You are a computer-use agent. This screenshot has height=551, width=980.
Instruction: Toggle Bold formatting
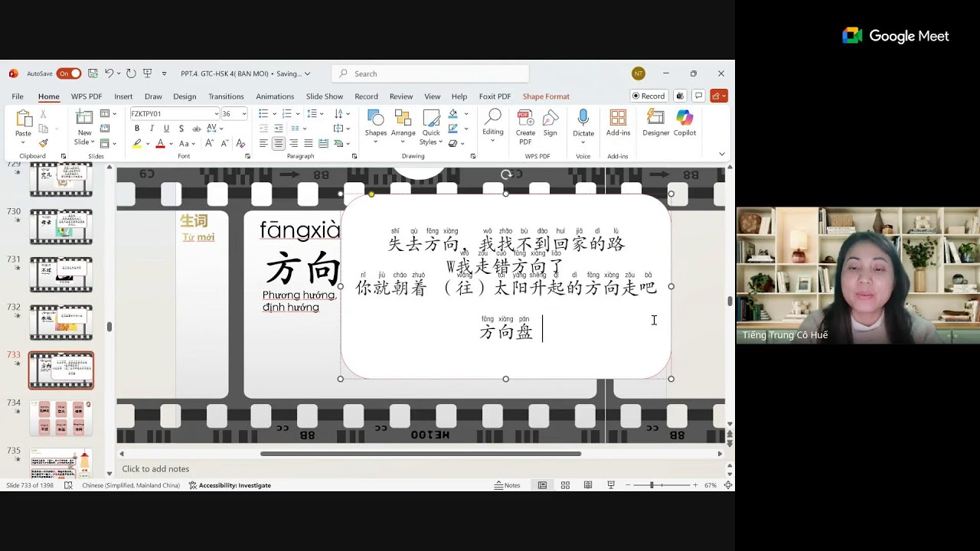pos(137,129)
